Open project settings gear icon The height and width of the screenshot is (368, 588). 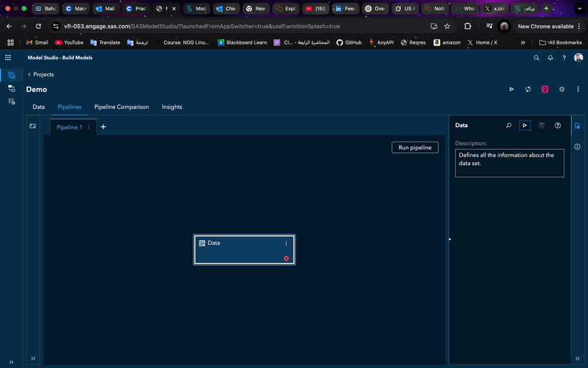click(561, 90)
